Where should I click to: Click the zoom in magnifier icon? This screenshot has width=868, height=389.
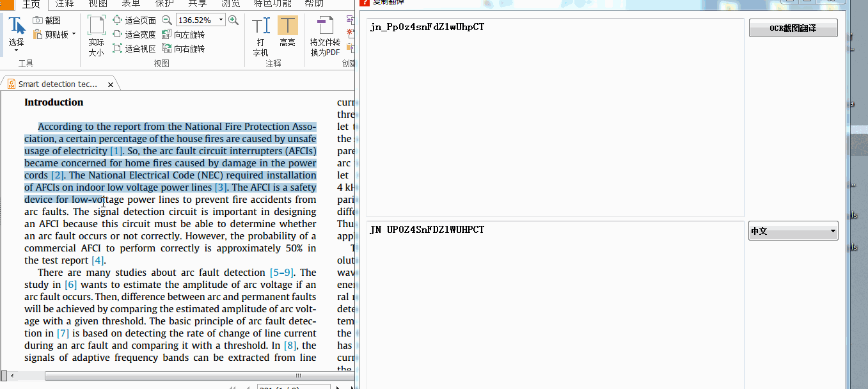[x=233, y=20]
